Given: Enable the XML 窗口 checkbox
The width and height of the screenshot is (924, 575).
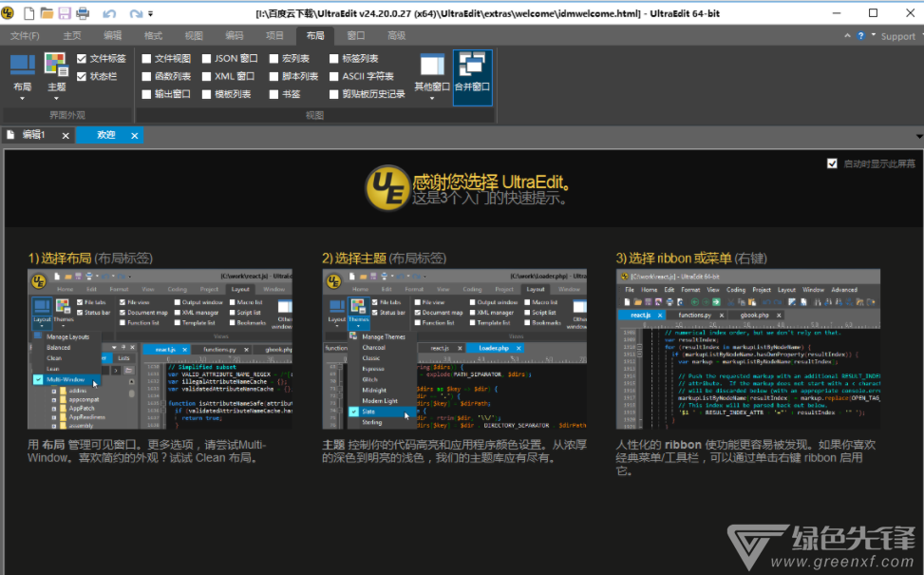Looking at the screenshot, I should [x=206, y=76].
